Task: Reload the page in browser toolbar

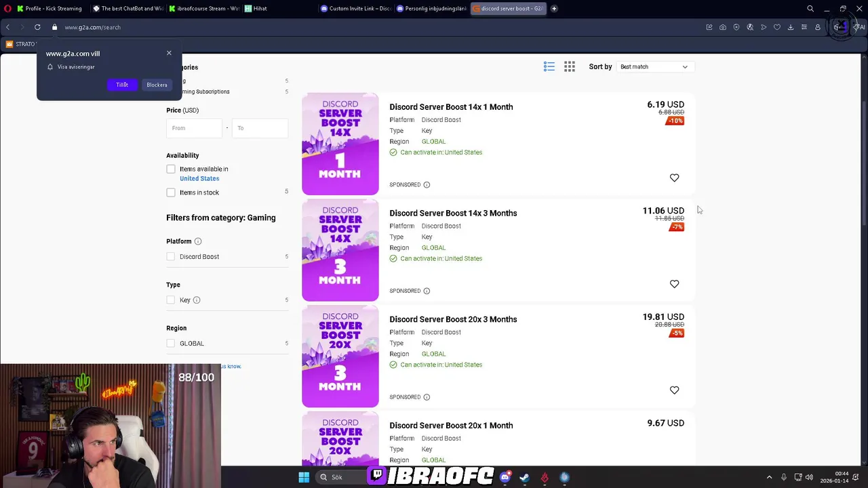Action: 37,27
